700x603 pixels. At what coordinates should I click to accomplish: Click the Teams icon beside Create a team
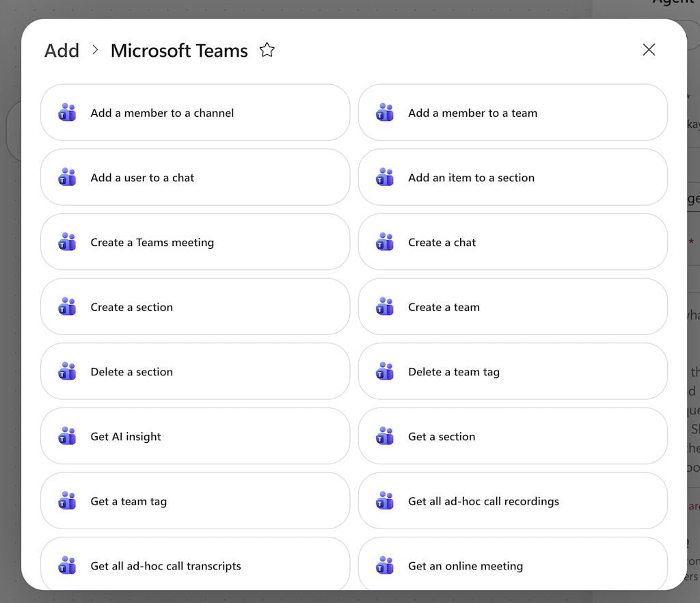[385, 307]
